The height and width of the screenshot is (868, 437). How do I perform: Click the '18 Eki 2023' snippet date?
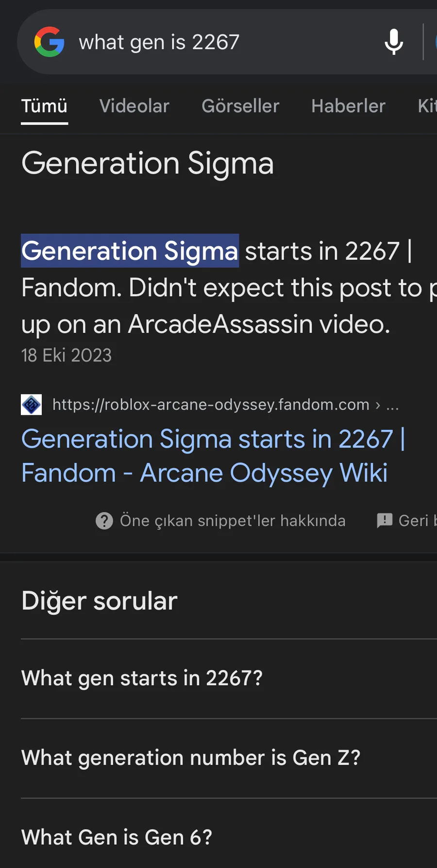point(67,356)
